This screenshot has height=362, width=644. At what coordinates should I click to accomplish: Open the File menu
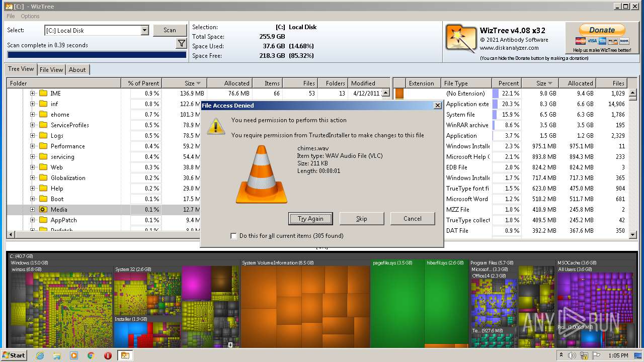pos(11,16)
